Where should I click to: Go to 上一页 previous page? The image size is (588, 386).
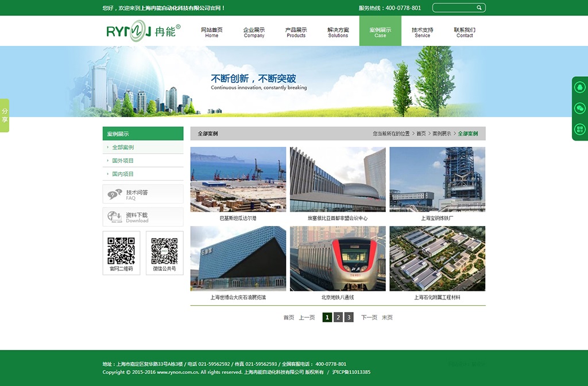307,318
